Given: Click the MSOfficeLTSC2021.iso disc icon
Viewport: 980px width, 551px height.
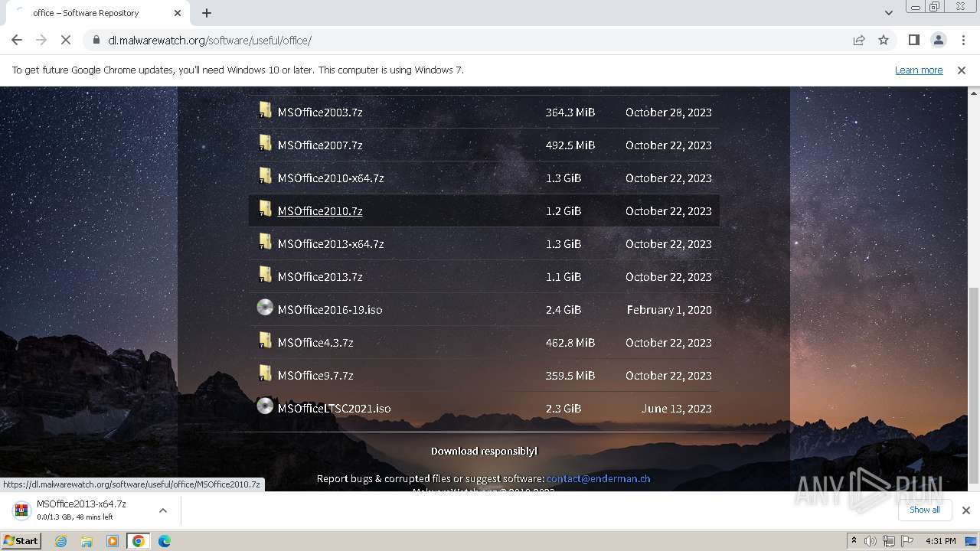Looking at the screenshot, I should [x=265, y=406].
